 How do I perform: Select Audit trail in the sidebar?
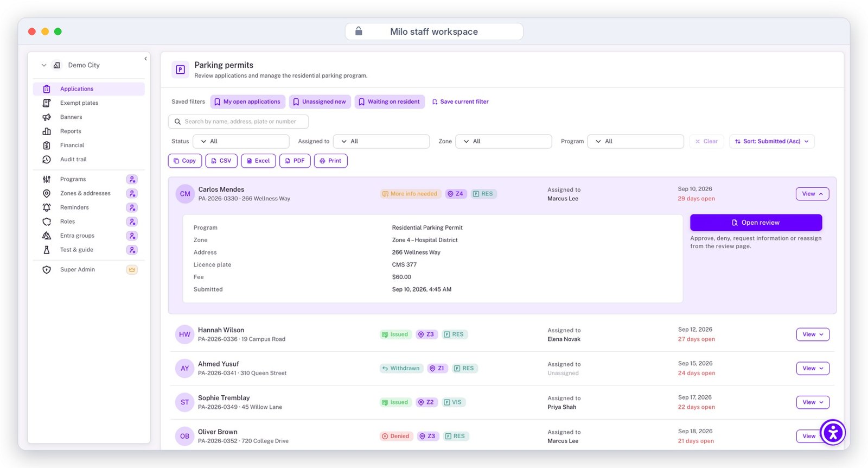89,160
